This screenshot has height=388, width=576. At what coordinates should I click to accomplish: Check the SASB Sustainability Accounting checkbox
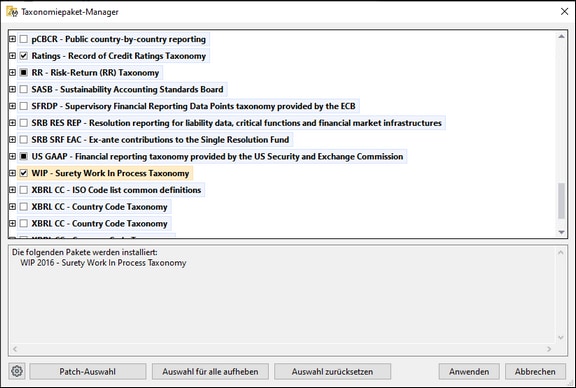(x=24, y=89)
